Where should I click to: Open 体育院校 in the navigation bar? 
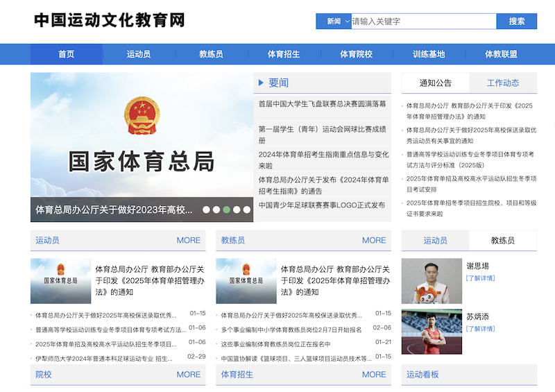click(356, 54)
